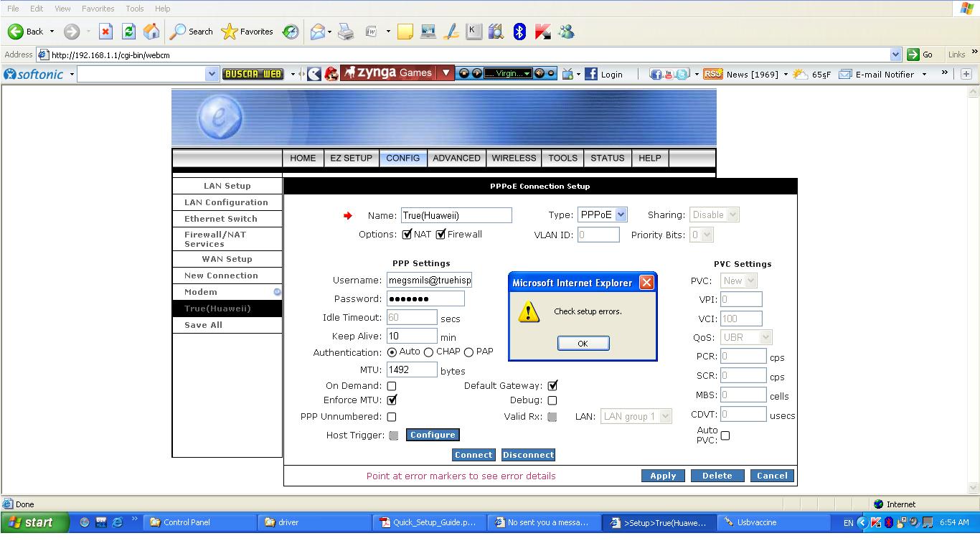Enable the On Demand checkbox
Screen dimensions: 980x551
pyautogui.click(x=392, y=386)
